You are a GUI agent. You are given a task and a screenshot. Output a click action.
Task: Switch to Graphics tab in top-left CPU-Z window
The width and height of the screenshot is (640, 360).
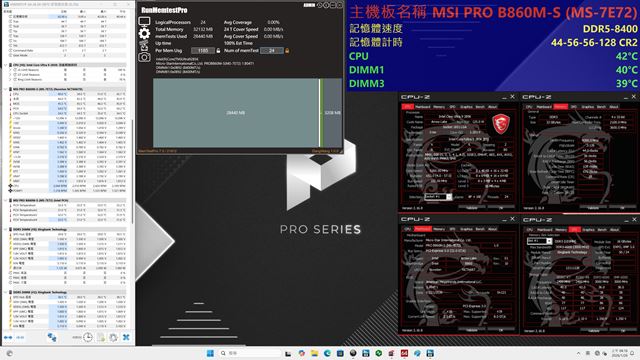pos(466,107)
